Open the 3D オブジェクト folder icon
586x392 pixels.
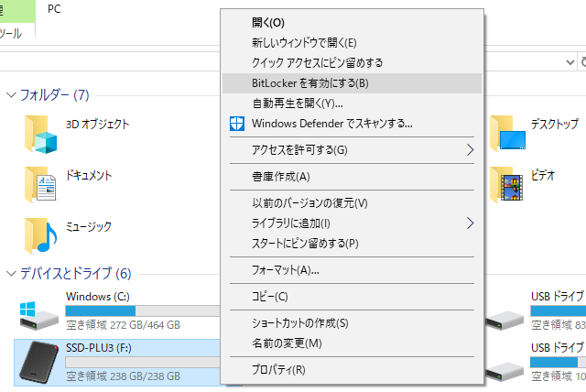40,134
